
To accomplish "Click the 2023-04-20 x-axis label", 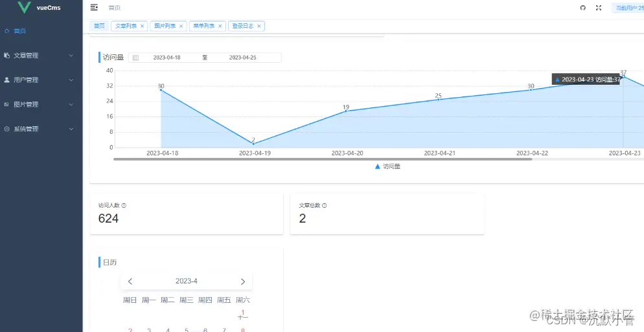I will (x=347, y=153).
